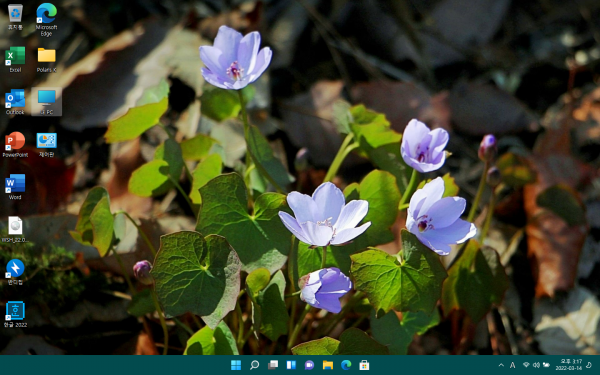The width and height of the screenshot is (600, 375).
Task: Select the Word desktop shortcut
Action: (15, 187)
